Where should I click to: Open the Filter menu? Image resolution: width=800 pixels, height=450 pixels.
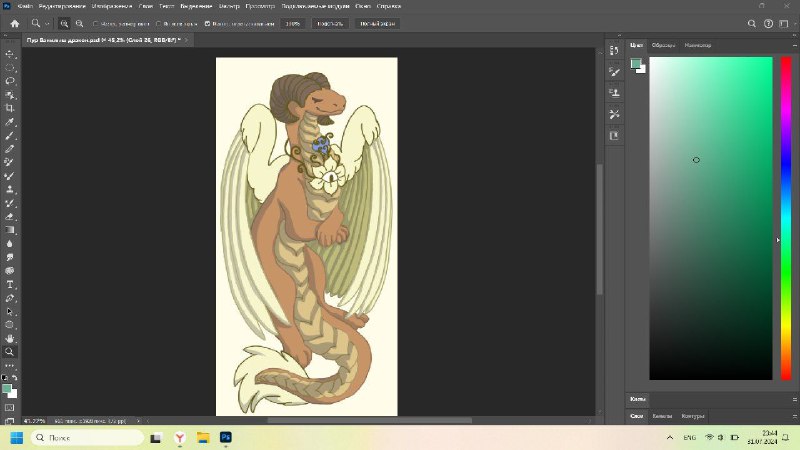click(x=229, y=6)
